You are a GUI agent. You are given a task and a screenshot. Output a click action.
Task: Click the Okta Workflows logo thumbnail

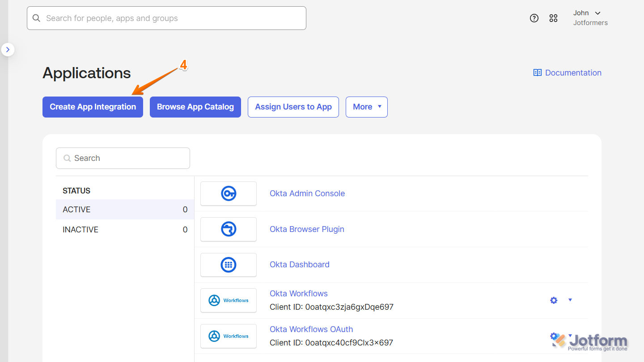coord(229,300)
